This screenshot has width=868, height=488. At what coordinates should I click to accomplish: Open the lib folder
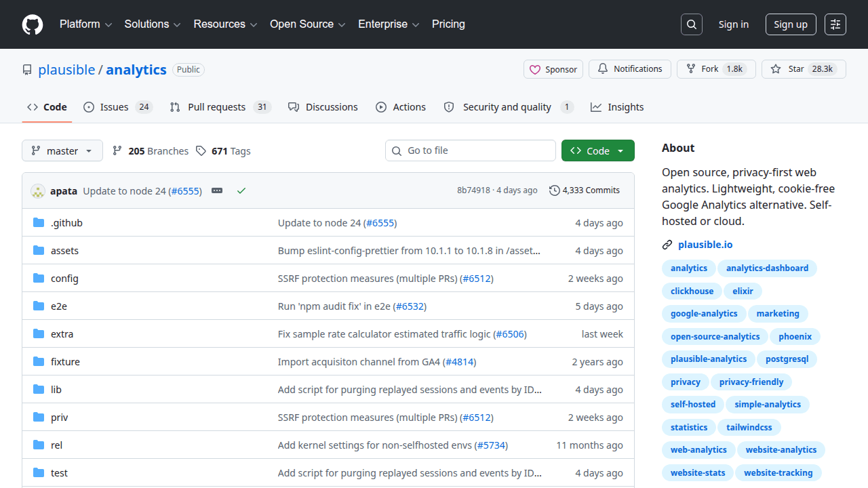point(56,390)
